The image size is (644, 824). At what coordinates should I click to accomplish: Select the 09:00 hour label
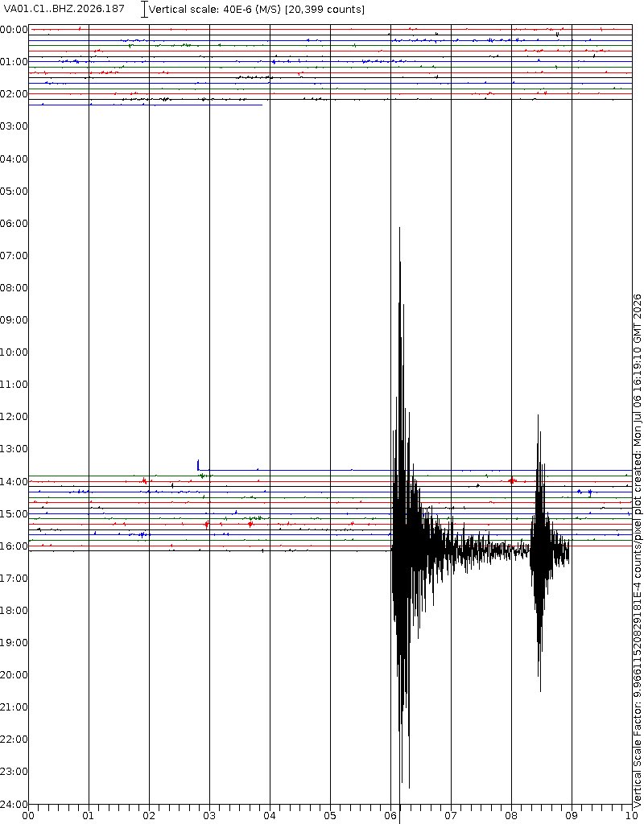pyautogui.click(x=14, y=320)
